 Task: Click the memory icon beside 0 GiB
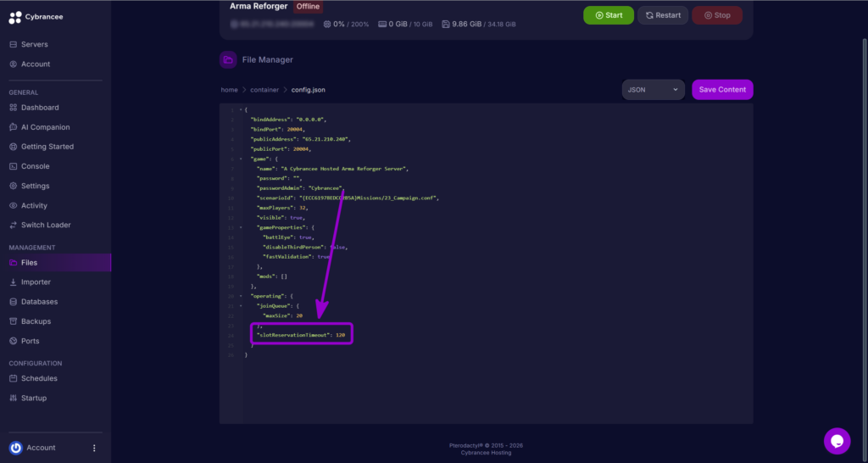382,25
